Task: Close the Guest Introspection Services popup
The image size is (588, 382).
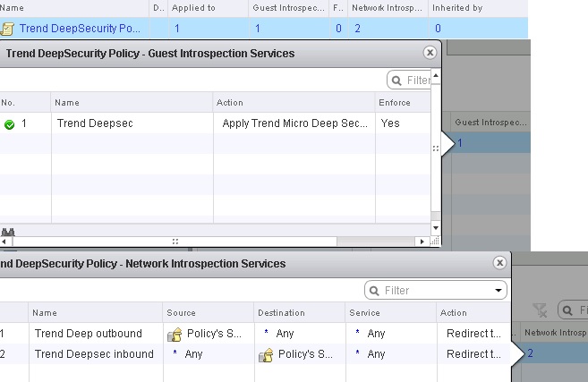Action: click(x=430, y=53)
